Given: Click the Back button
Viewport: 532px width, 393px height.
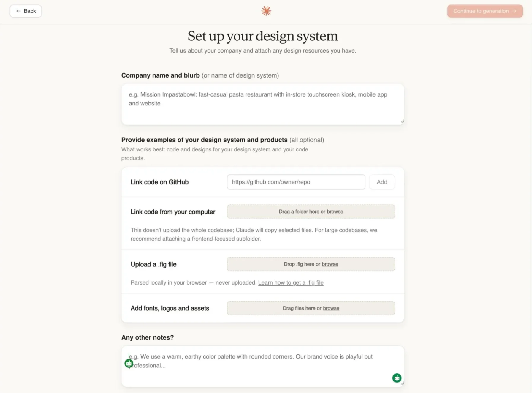Looking at the screenshot, I should click(x=26, y=11).
